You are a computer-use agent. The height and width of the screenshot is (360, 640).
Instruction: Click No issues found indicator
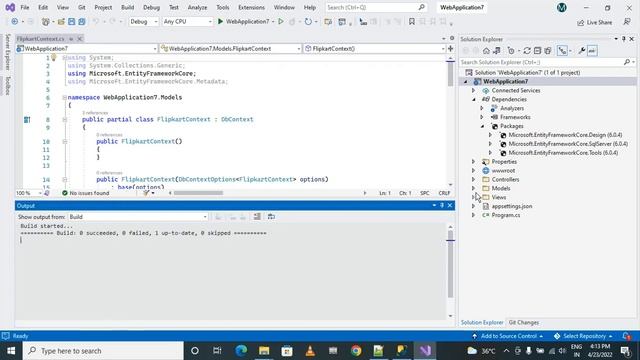(x=86, y=193)
